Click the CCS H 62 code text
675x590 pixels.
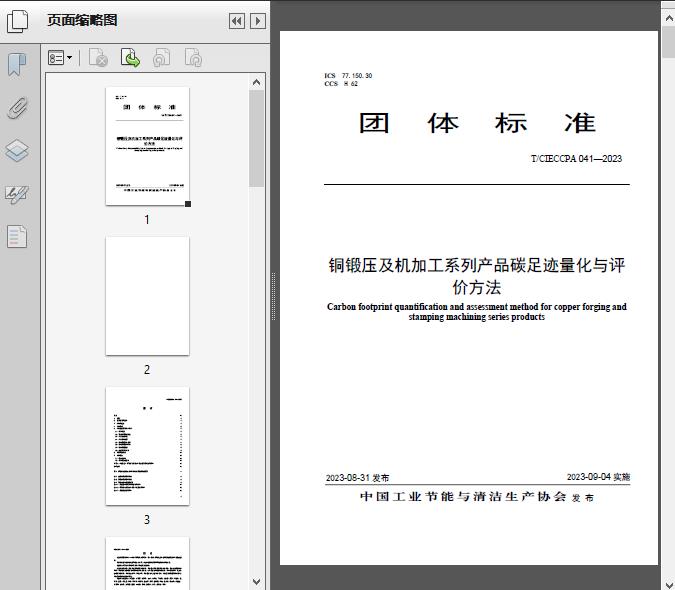341,84
